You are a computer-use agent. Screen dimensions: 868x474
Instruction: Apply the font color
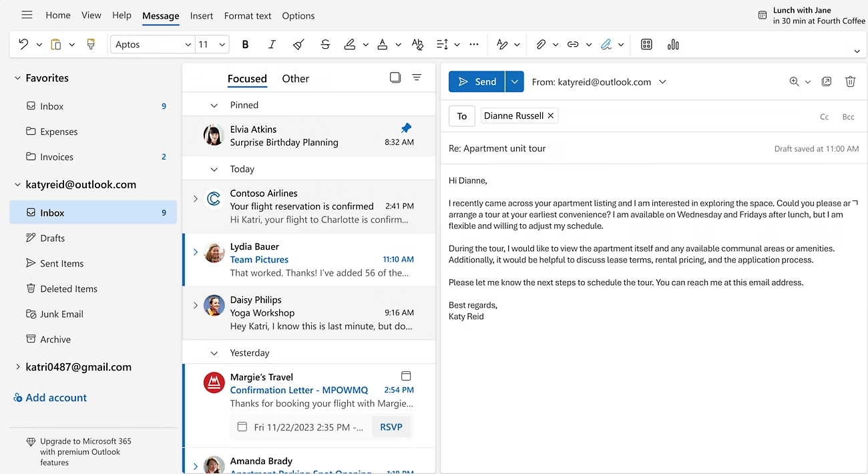pyautogui.click(x=382, y=44)
